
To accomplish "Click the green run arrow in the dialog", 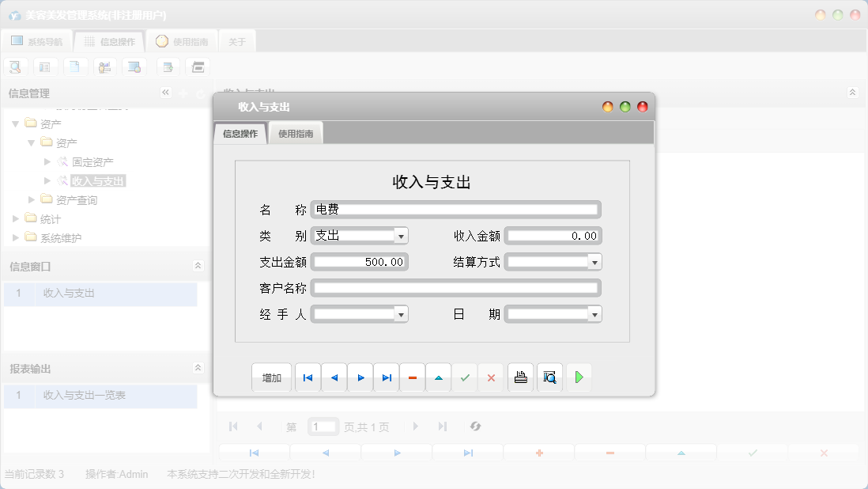I will pos(579,377).
